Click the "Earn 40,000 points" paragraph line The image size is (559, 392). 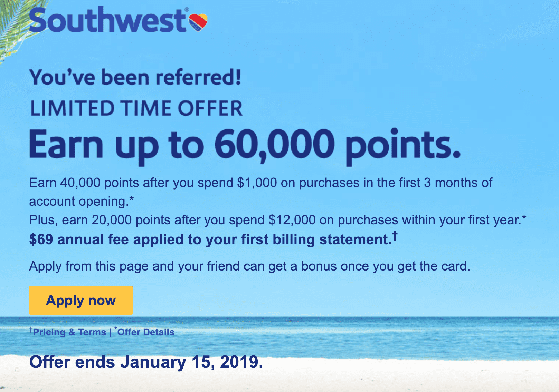point(260,183)
